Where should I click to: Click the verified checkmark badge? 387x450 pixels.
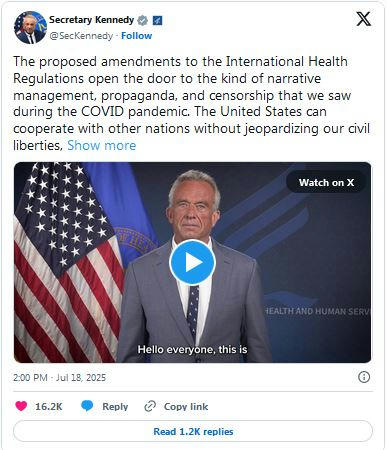pos(143,21)
